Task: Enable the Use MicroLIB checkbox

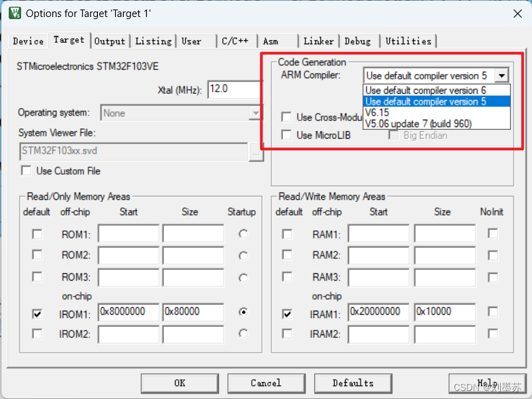Action: [x=286, y=135]
